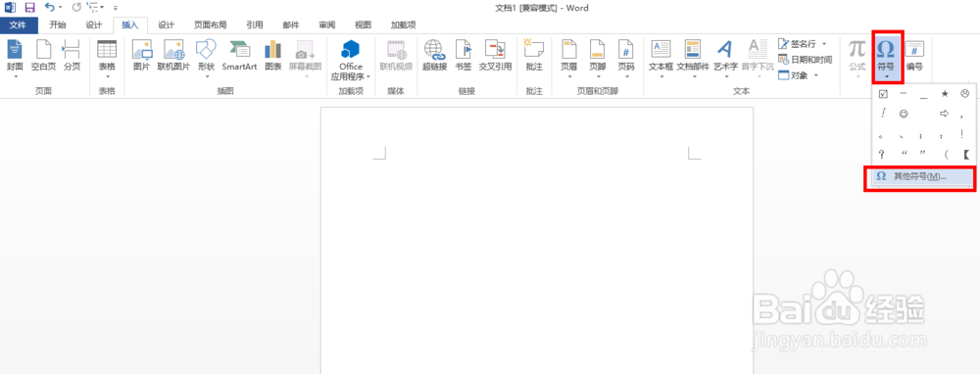Save document from quick access toolbar
The image size is (980, 374).
[x=29, y=8]
